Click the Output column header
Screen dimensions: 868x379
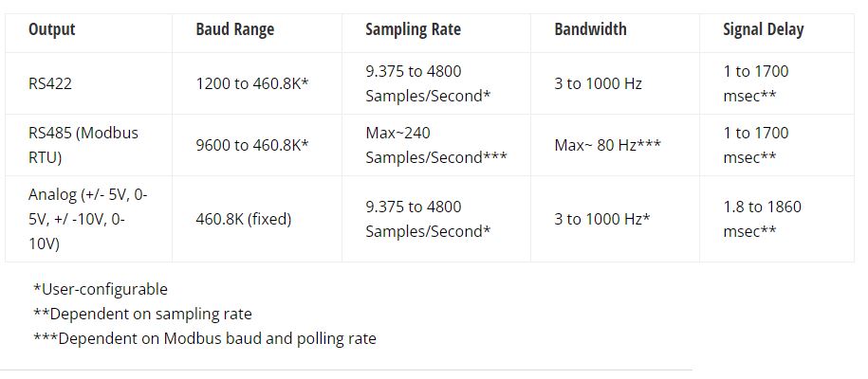tap(52, 29)
